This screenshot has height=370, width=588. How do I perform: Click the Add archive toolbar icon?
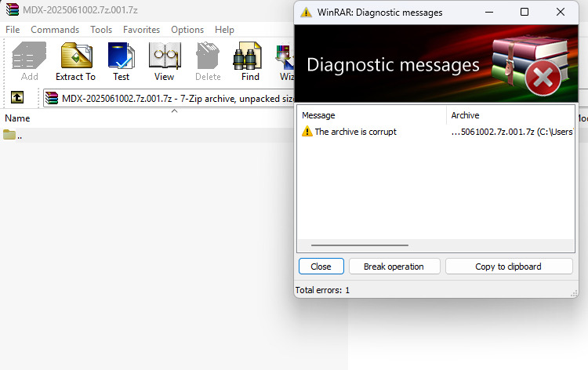tap(29, 61)
